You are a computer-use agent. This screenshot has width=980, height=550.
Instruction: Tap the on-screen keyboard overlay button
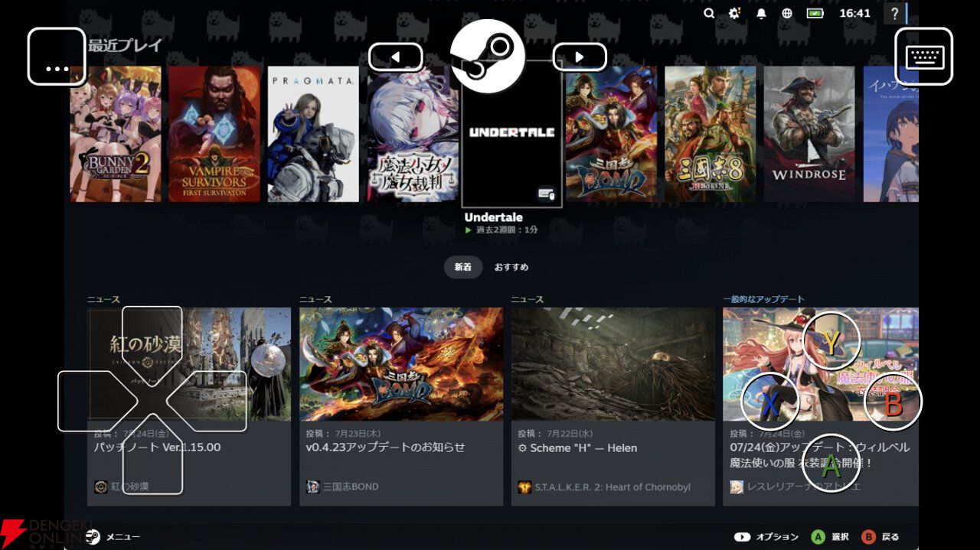924,56
